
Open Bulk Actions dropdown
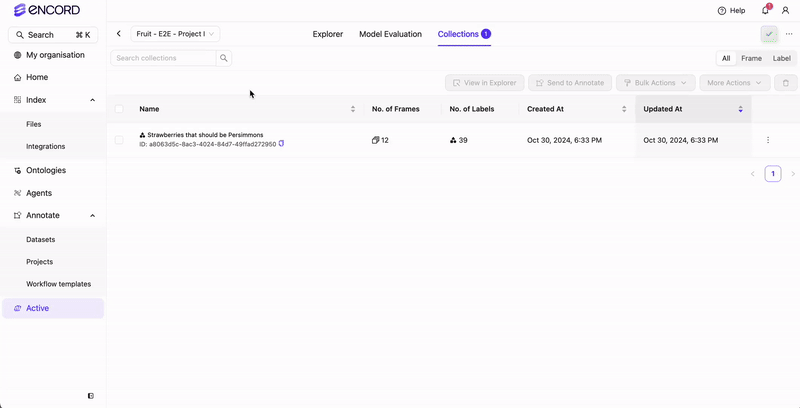[x=656, y=83]
